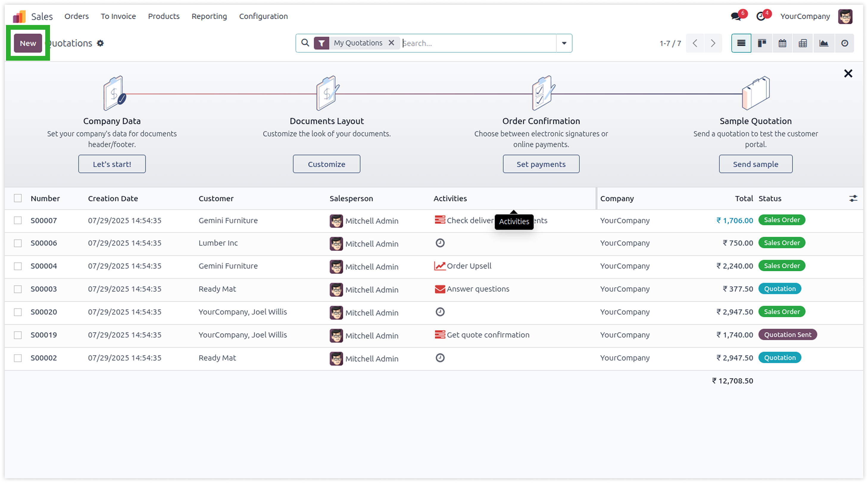Click the Check delivery activity icon for S00007
Image resolution: width=868 pixels, height=483 pixels.
point(440,220)
